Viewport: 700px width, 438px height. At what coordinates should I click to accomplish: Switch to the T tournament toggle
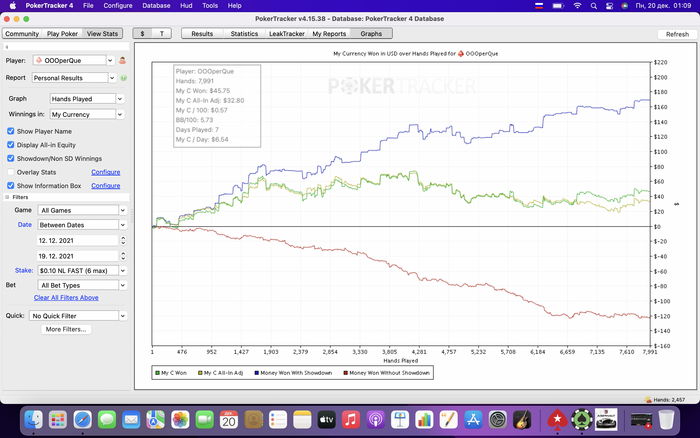tap(162, 33)
